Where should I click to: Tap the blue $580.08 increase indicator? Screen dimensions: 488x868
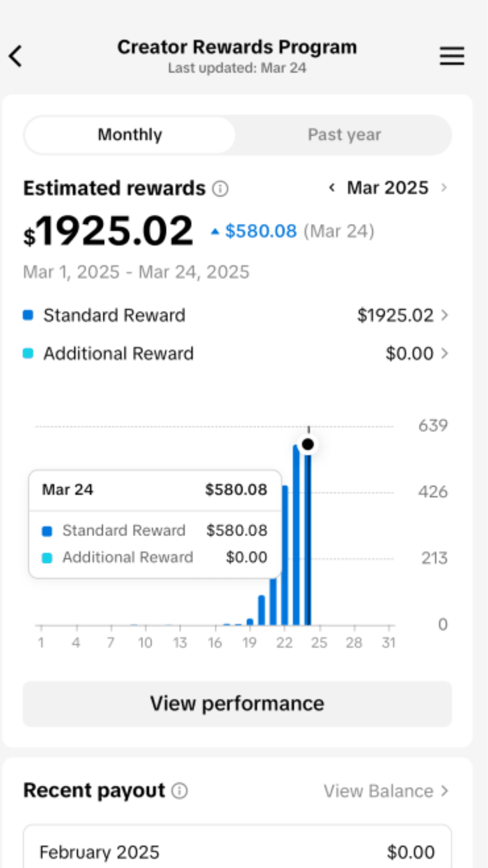(260, 231)
